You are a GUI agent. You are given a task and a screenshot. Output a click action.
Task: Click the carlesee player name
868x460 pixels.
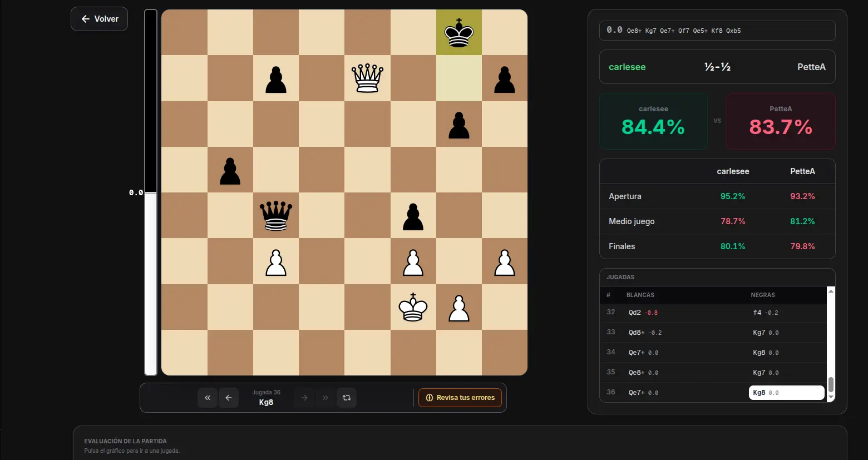coord(627,67)
